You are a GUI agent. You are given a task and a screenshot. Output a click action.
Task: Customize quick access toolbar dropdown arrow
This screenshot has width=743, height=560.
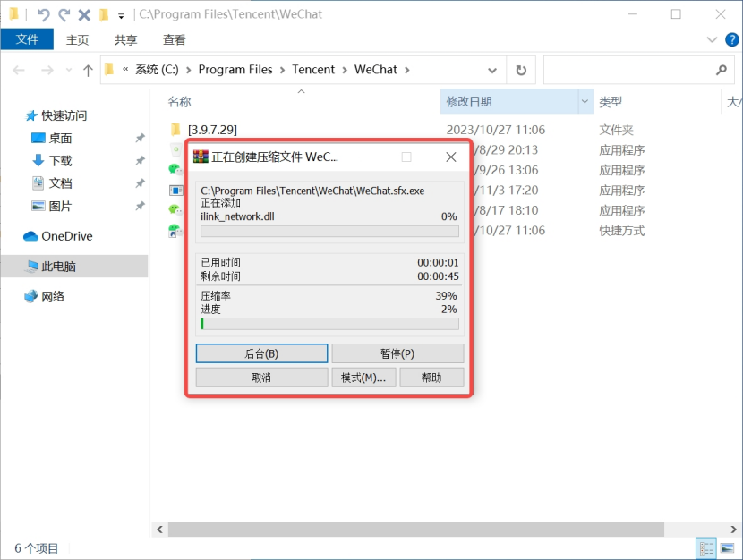pyautogui.click(x=121, y=15)
